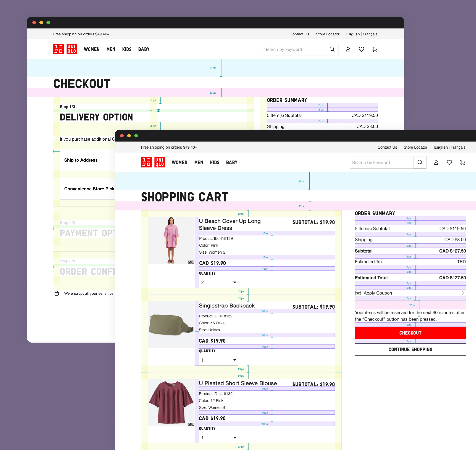Click search magnifier in Checkout window

pyautogui.click(x=332, y=49)
